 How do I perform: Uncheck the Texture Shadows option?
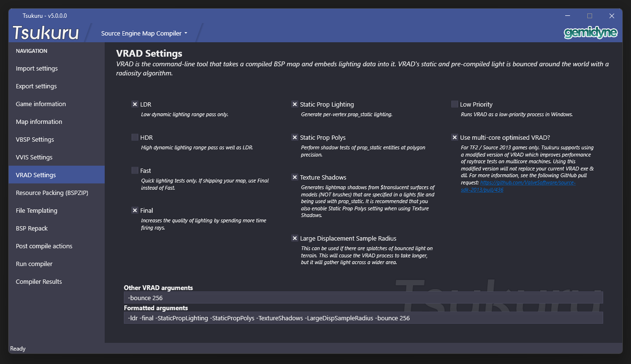point(295,177)
